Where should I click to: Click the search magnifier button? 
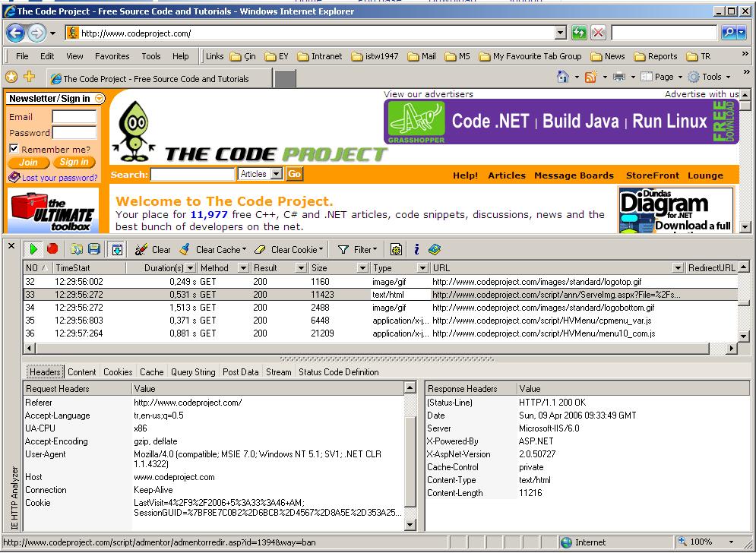coord(729,33)
